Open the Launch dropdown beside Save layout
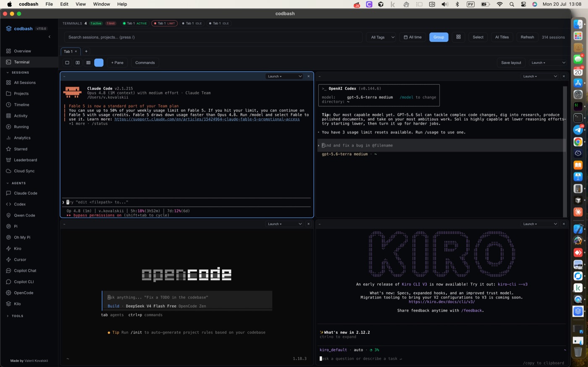 click(548, 63)
